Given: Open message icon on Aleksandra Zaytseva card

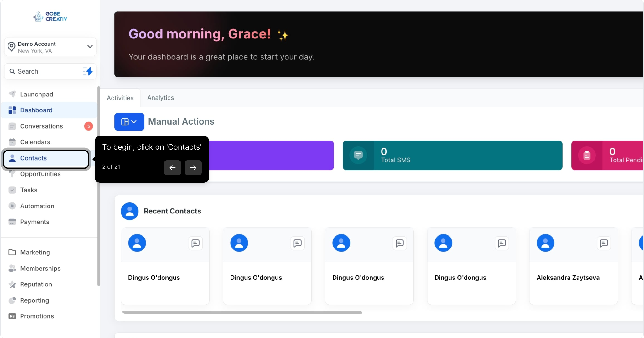Looking at the screenshot, I should pos(604,243).
